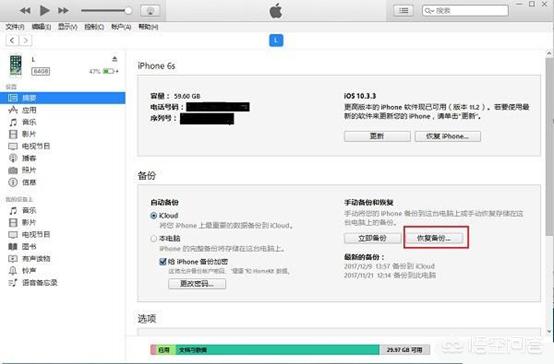Click the 29.97 GB 可用 free space label
This screenshot has width=554, height=364.
click(405, 350)
